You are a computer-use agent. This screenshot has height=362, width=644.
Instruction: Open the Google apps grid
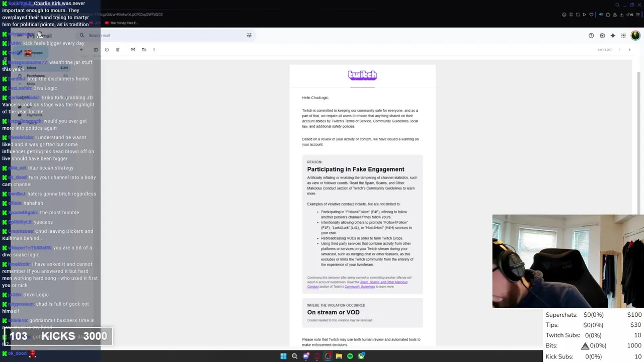coord(623,36)
